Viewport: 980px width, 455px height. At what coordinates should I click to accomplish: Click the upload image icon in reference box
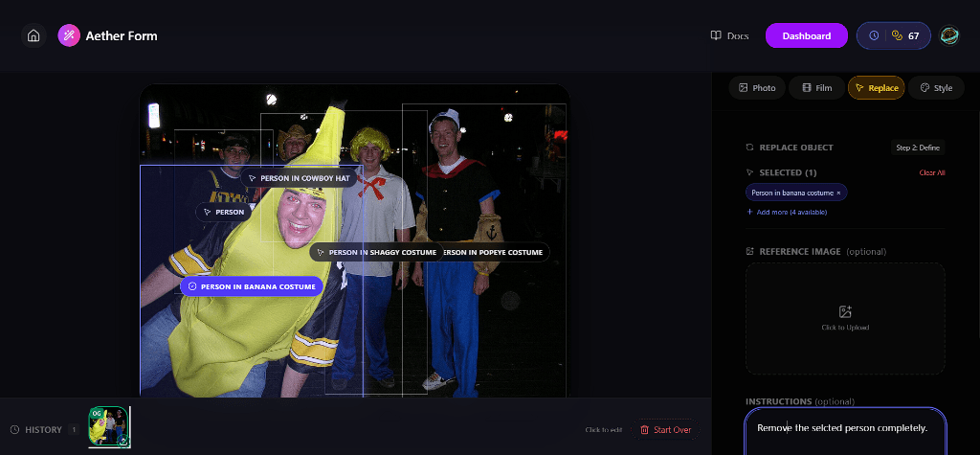(x=845, y=311)
